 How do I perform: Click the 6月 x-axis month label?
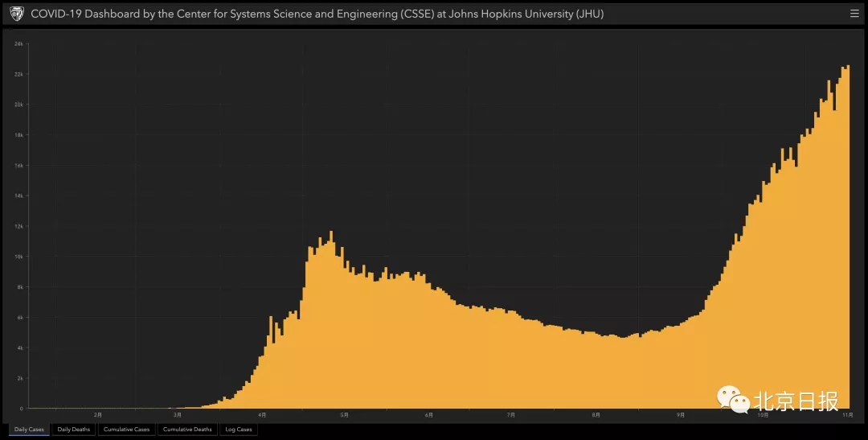pos(429,415)
